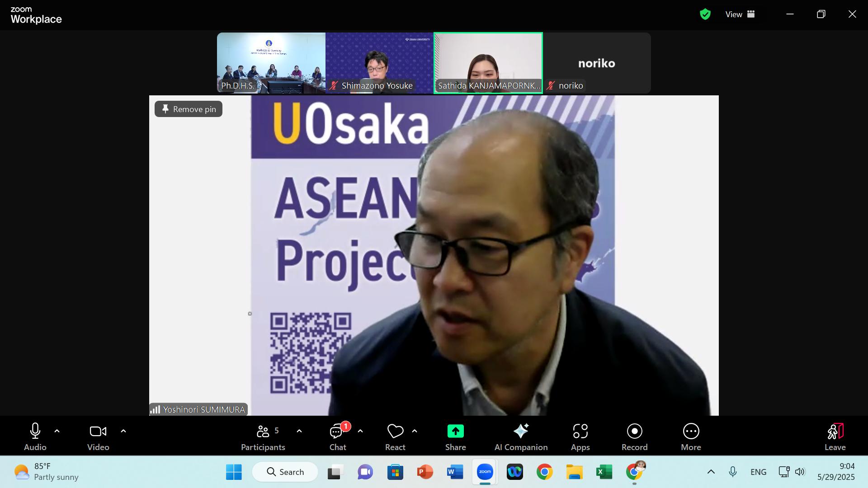Open the Apps menu
The height and width of the screenshot is (488, 868).
click(x=580, y=436)
